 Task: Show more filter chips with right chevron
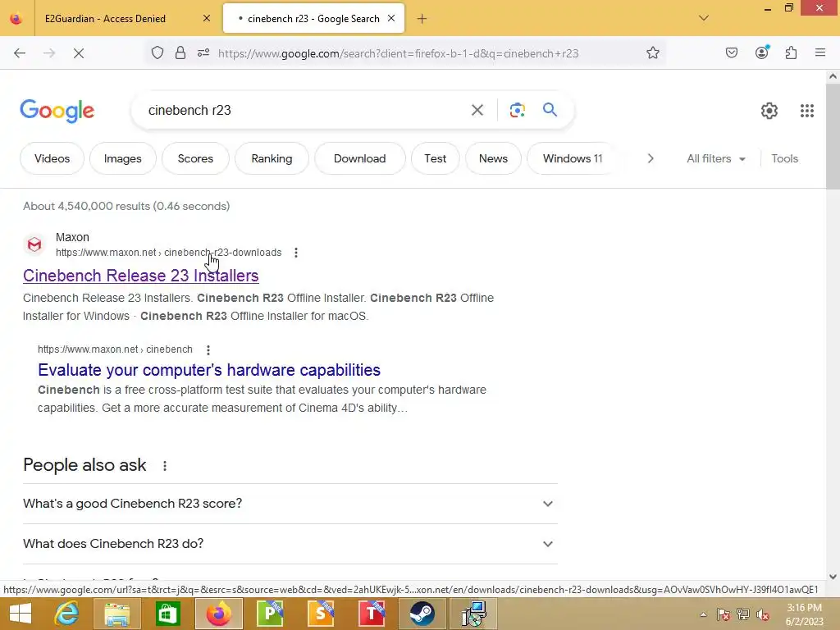[x=651, y=158]
